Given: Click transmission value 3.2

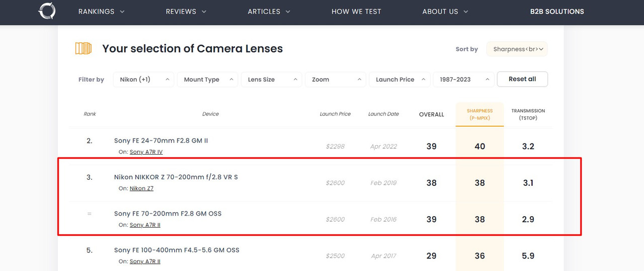Looking at the screenshot, I should 528,147.
